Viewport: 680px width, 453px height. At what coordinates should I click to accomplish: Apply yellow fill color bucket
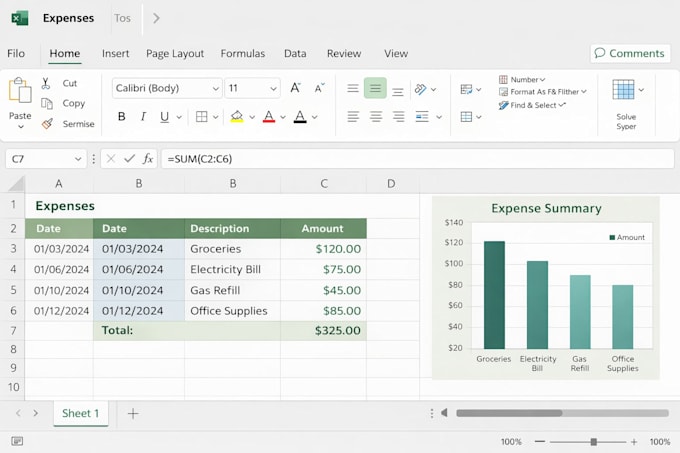click(237, 117)
